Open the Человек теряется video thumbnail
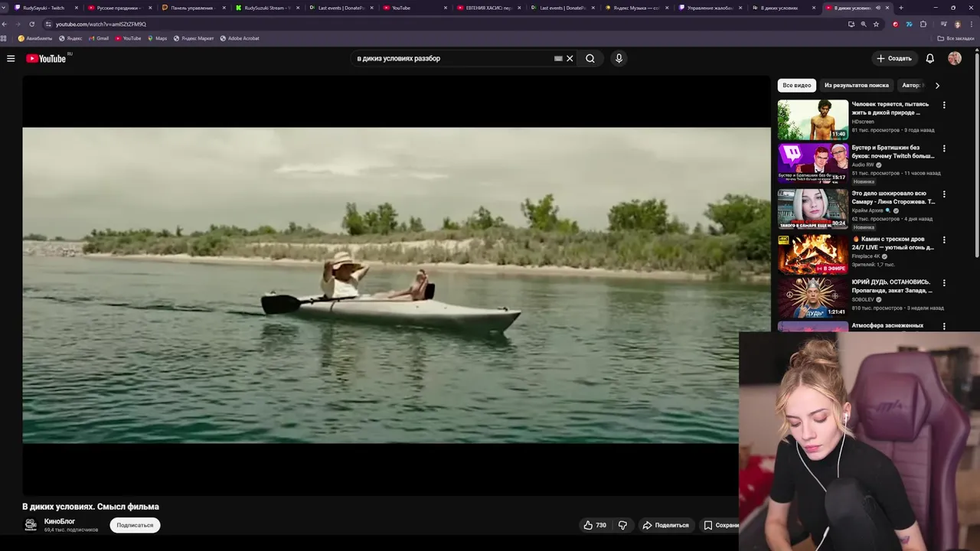The height and width of the screenshot is (551, 980). pos(813,119)
